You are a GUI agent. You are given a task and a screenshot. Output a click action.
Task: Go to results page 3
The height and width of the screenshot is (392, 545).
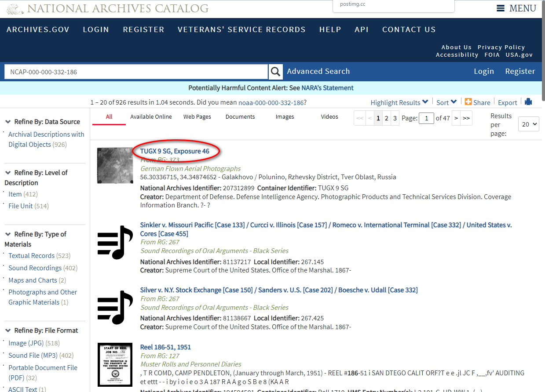coord(395,118)
